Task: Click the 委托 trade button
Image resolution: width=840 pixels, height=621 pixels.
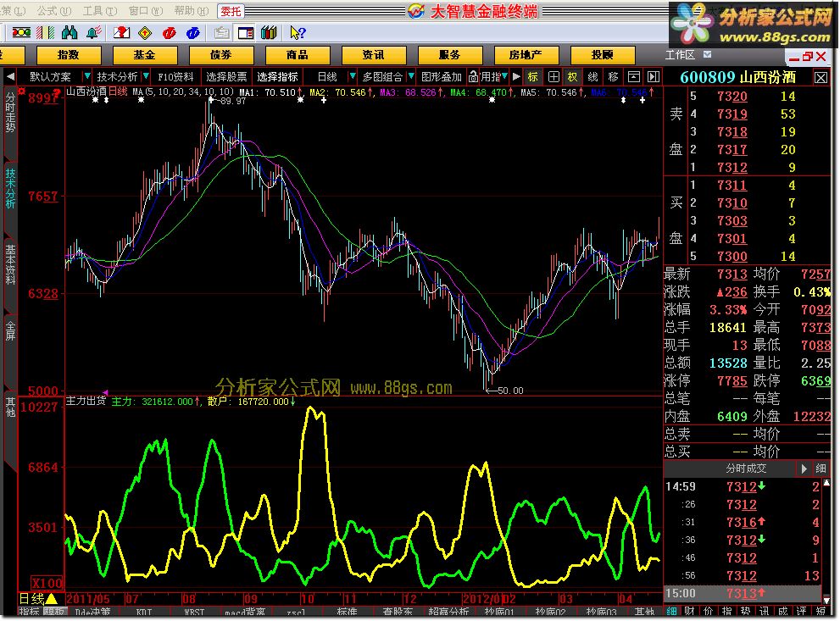Action: pos(231,11)
